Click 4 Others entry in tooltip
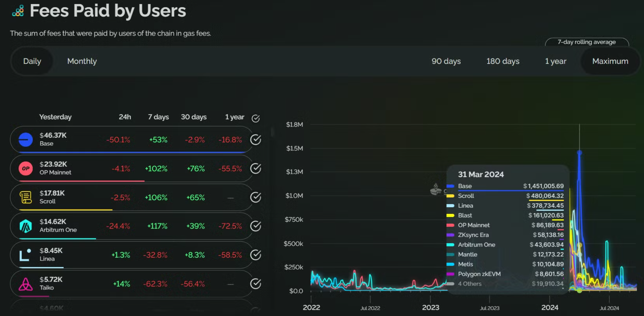Screen dimensions: 644x316 [x=505, y=284]
